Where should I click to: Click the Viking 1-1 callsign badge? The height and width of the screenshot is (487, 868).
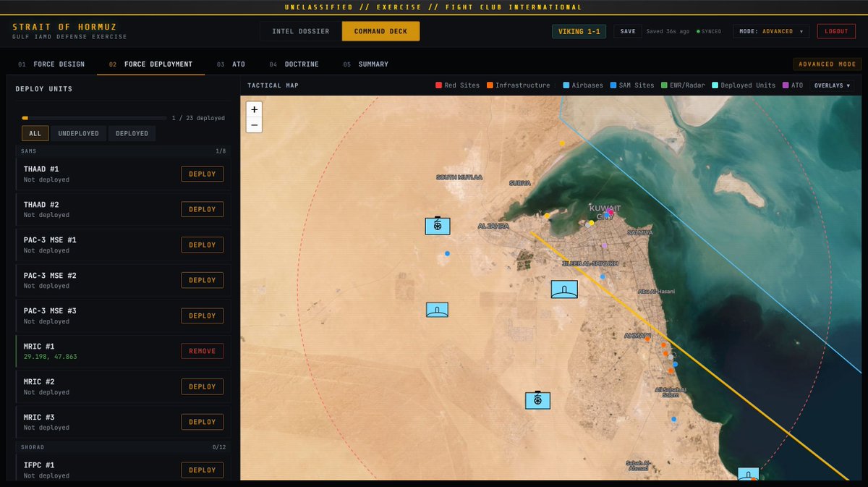tap(579, 32)
